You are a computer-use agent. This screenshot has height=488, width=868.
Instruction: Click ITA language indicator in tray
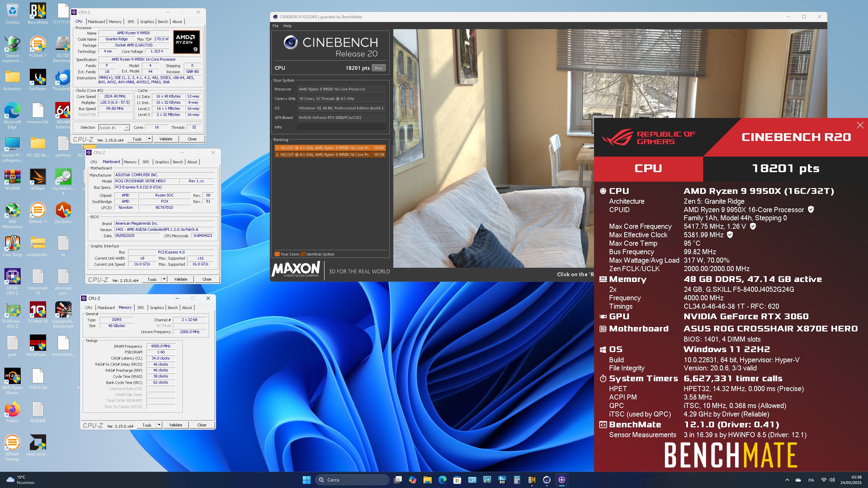click(x=811, y=480)
